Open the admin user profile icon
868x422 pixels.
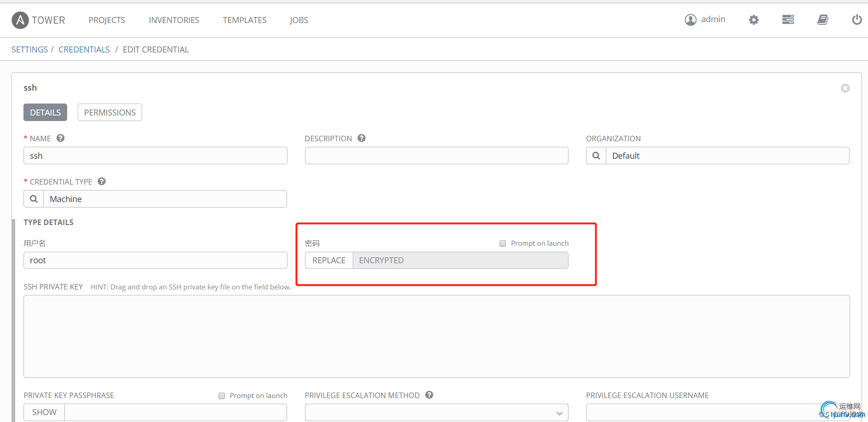click(690, 20)
